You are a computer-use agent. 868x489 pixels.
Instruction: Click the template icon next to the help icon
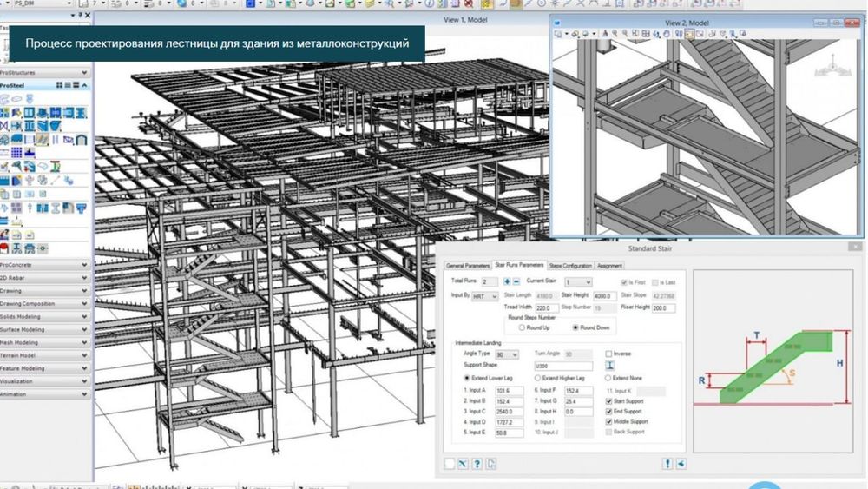(490, 463)
